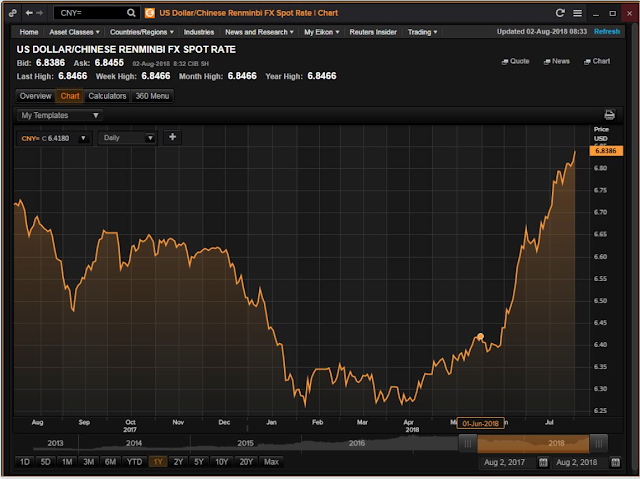Add instrument with the plus button
This screenshot has width=640, height=479.
point(173,137)
